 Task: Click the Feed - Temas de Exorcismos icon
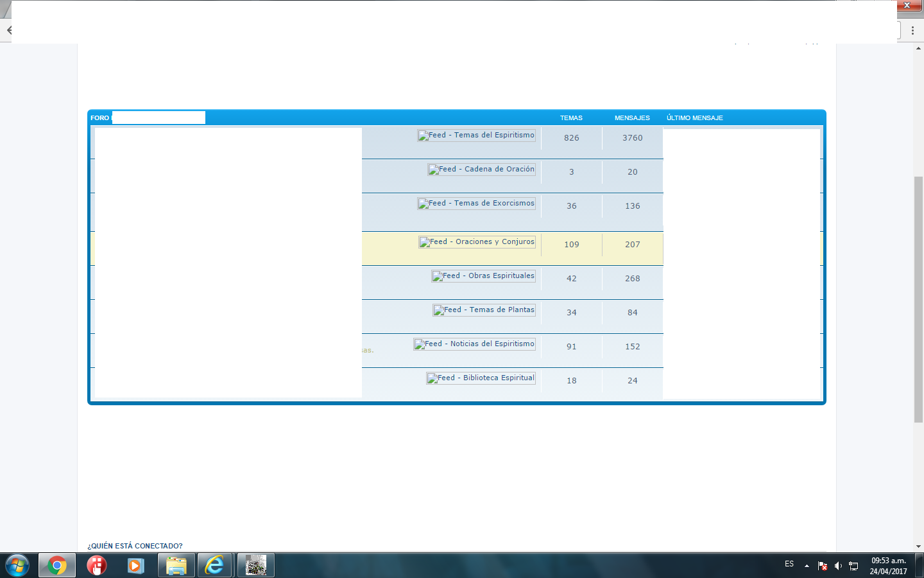click(476, 204)
